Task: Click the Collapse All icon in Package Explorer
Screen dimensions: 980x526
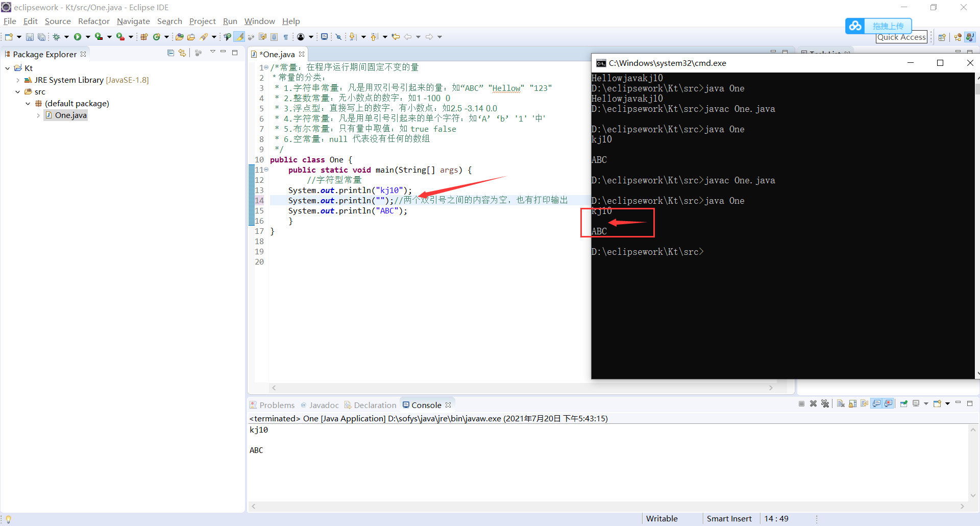Action: point(170,53)
